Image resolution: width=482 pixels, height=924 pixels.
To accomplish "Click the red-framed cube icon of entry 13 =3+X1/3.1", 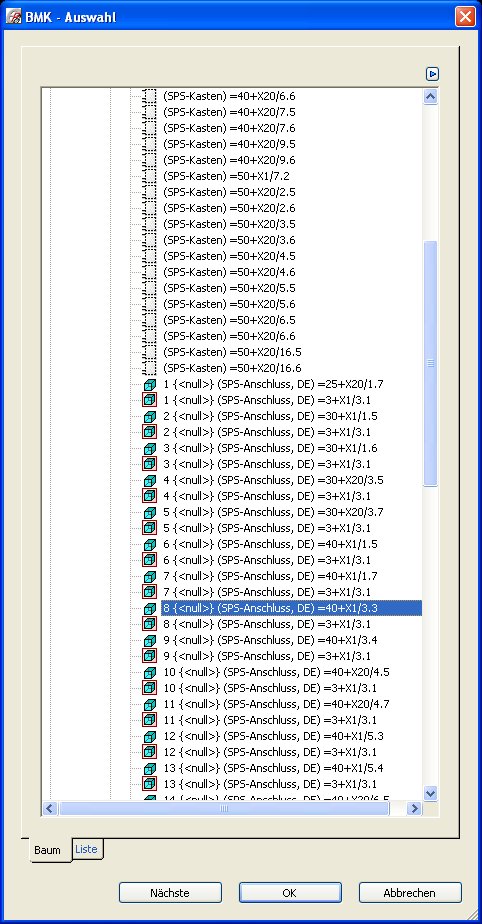I will pos(150,784).
